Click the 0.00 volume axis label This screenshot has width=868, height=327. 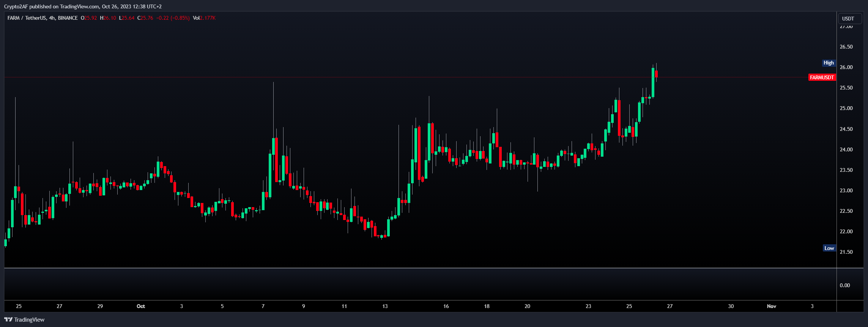click(844, 285)
